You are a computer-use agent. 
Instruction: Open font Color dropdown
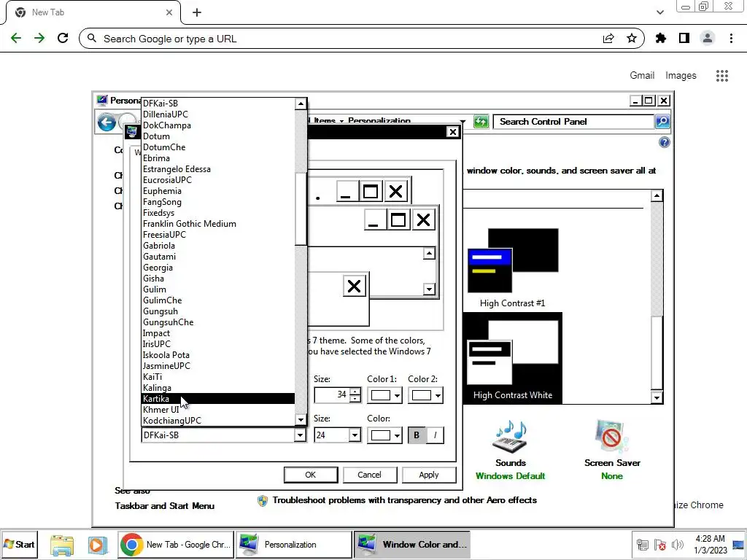pyautogui.click(x=384, y=435)
